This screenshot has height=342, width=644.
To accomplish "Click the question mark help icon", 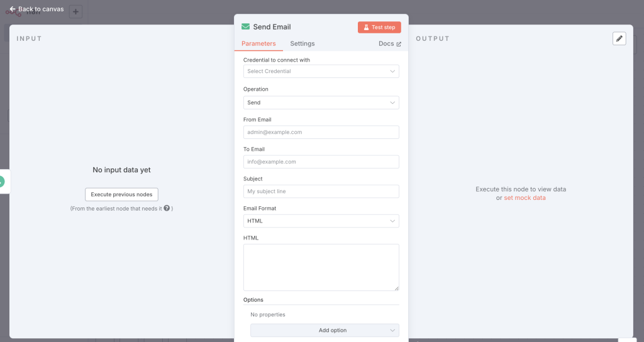I will tap(167, 208).
